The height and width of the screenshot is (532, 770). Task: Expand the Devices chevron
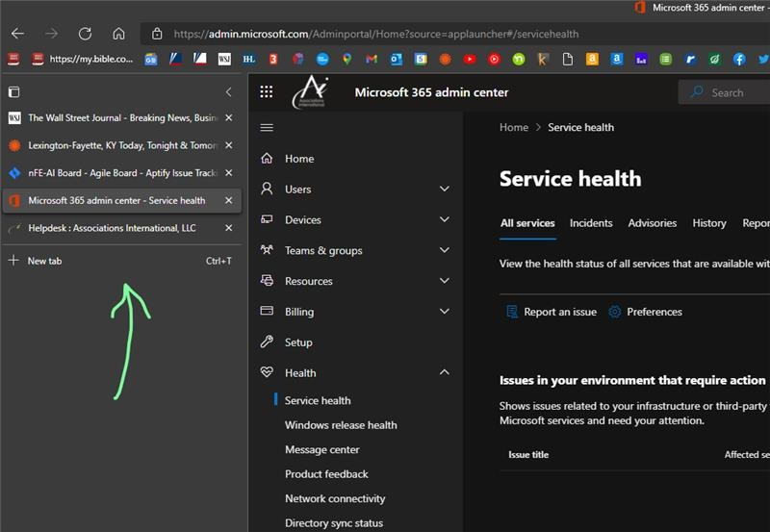click(445, 219)
